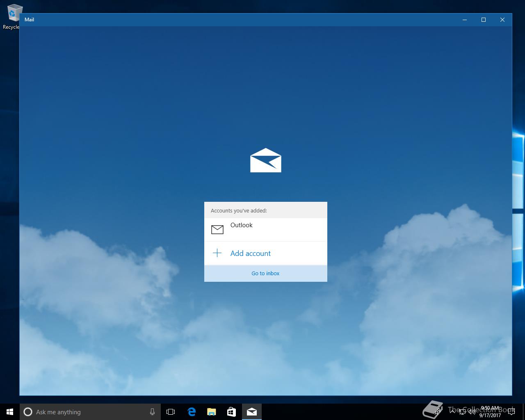Open Task View from taskbar
Screen dimensions: 525x420
[x=171, y=412]
